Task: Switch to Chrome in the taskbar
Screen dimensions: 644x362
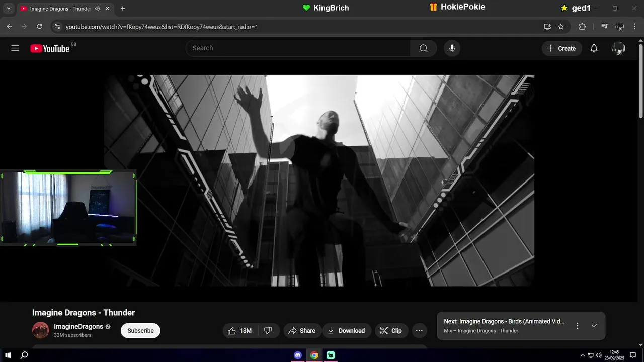Action: point(314,355)
